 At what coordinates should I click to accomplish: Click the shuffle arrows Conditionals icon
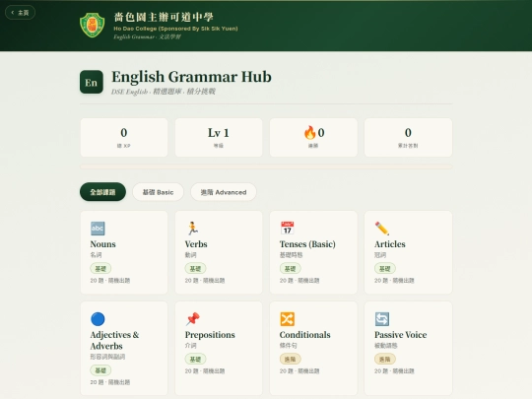coord(287,319)
